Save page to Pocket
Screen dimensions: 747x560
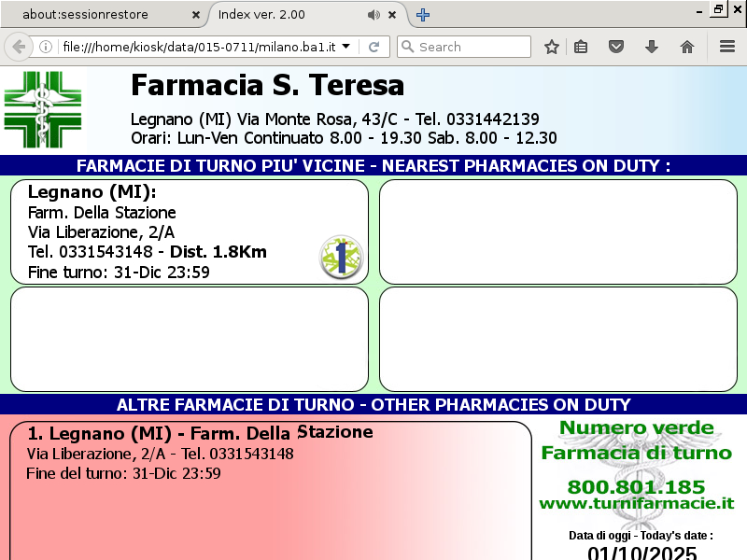pyautogui.click(x=616, y=47)
